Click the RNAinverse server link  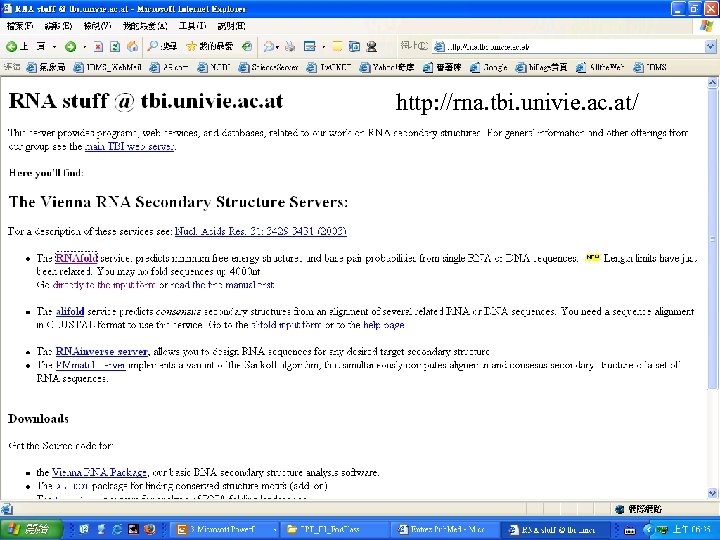[x=102, y=351]
